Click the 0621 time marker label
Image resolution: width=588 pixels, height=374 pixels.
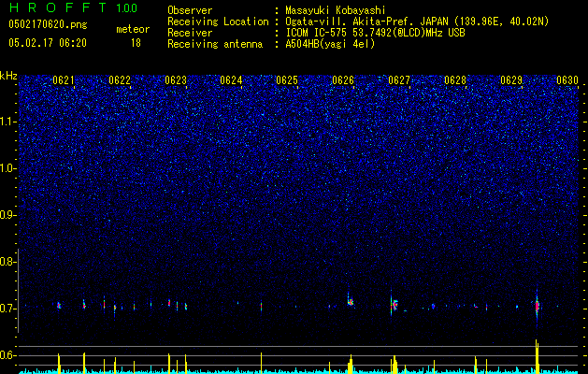tap(64, 80)
